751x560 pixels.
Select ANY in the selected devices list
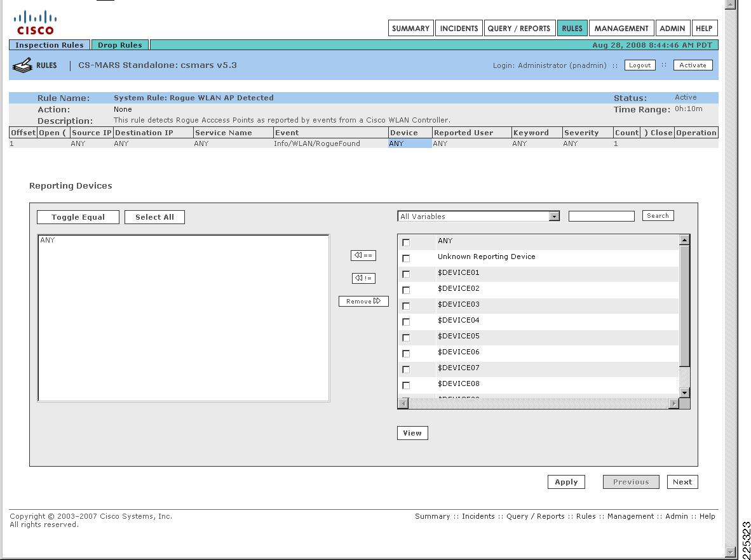(48, 240)
